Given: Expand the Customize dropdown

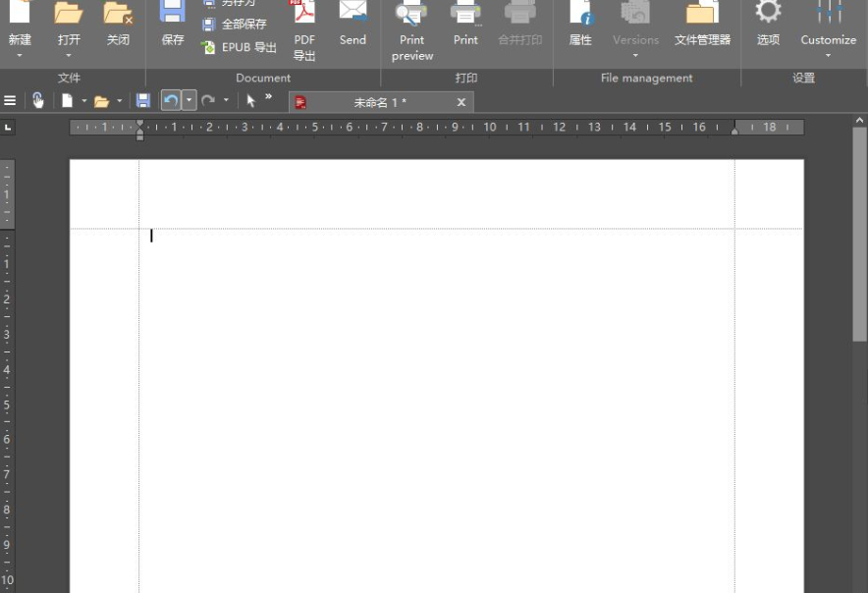Looking at the screenshot, I should (828, 56).
